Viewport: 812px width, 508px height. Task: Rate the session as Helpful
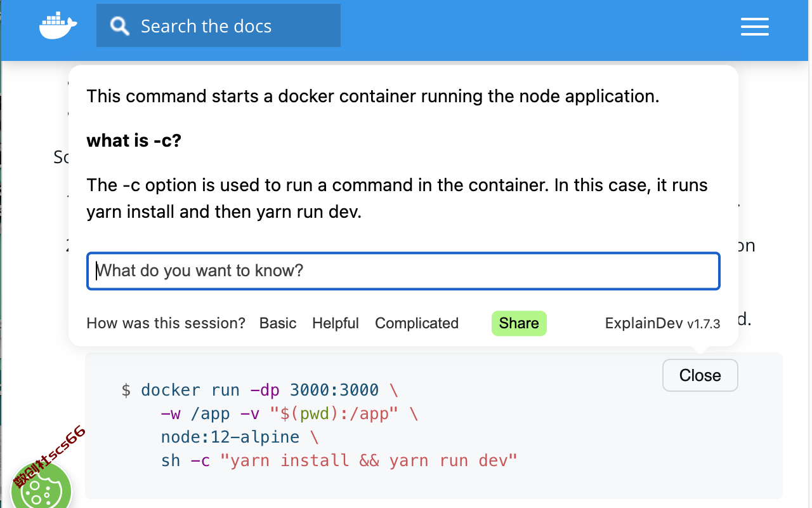tap(336, 323)
